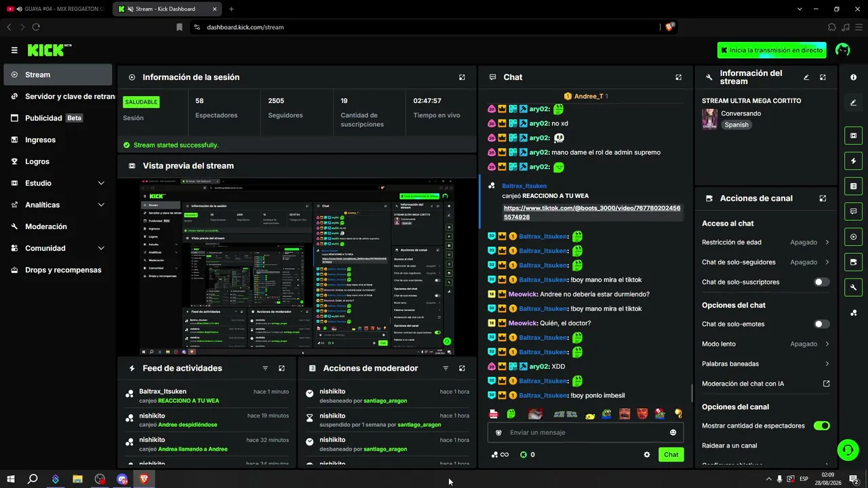This screenshot has width=868, height=488.
Task: Open chat settings gear
Action: coord(646,455)
